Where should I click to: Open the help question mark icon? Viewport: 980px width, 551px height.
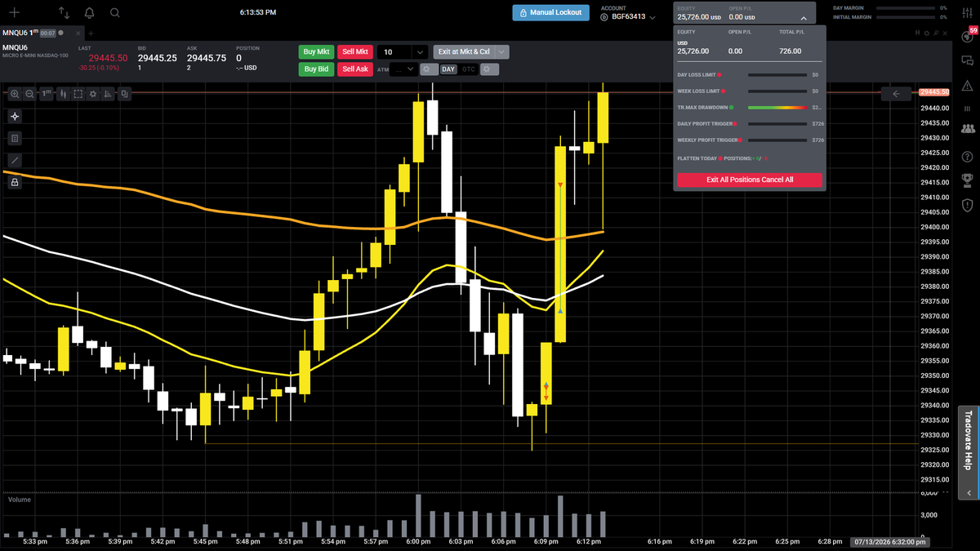pos(968,157)
